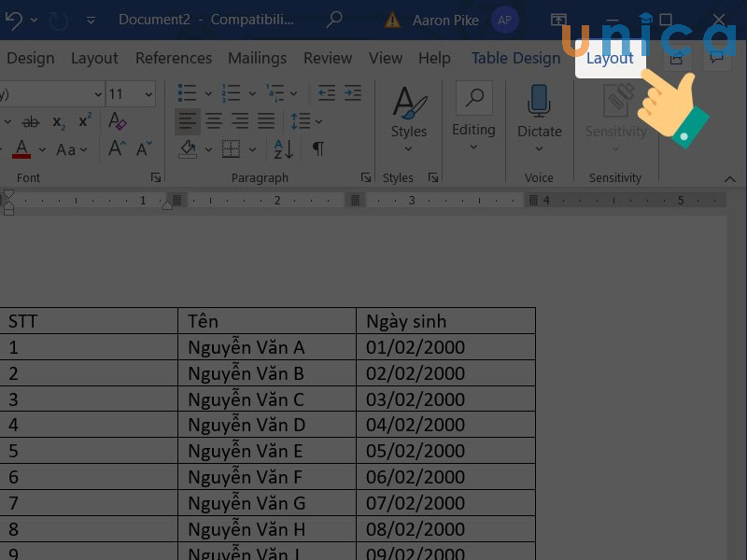Click the cell containing Nguyễn Văn C
Image resolution: width=747 pixels, height=560 pixels.
coord(266,399)
